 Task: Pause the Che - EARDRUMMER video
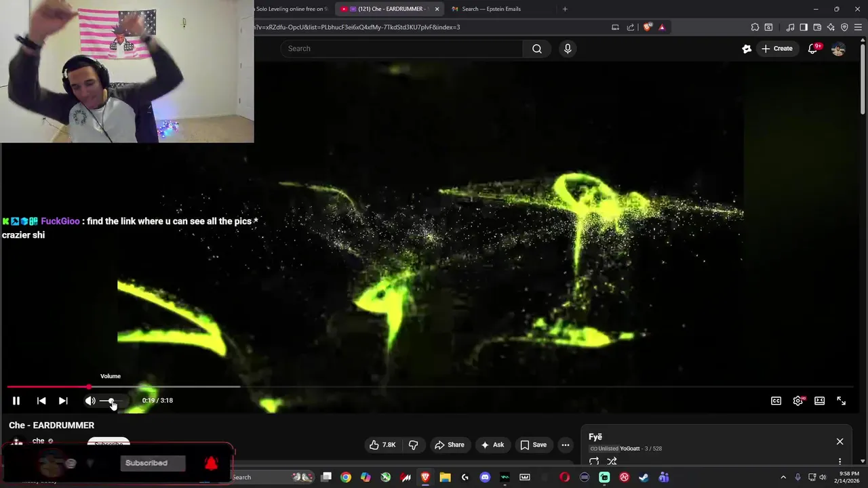coord(16,401)
